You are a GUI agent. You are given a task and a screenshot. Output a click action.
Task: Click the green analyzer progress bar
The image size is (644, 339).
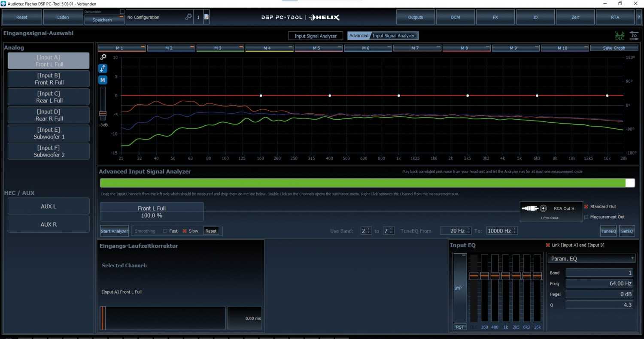(x=367, y=183)
